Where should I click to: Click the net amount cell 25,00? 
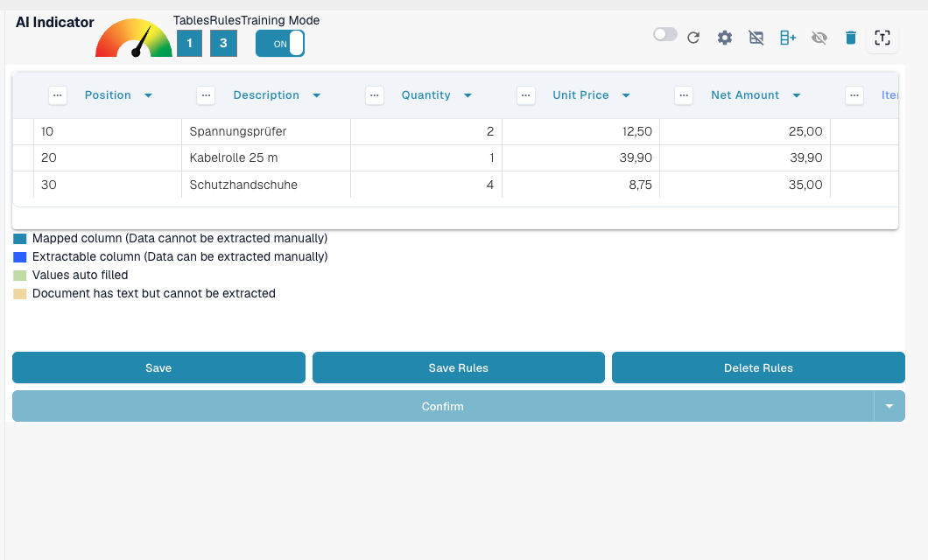[x=745, y=131]
